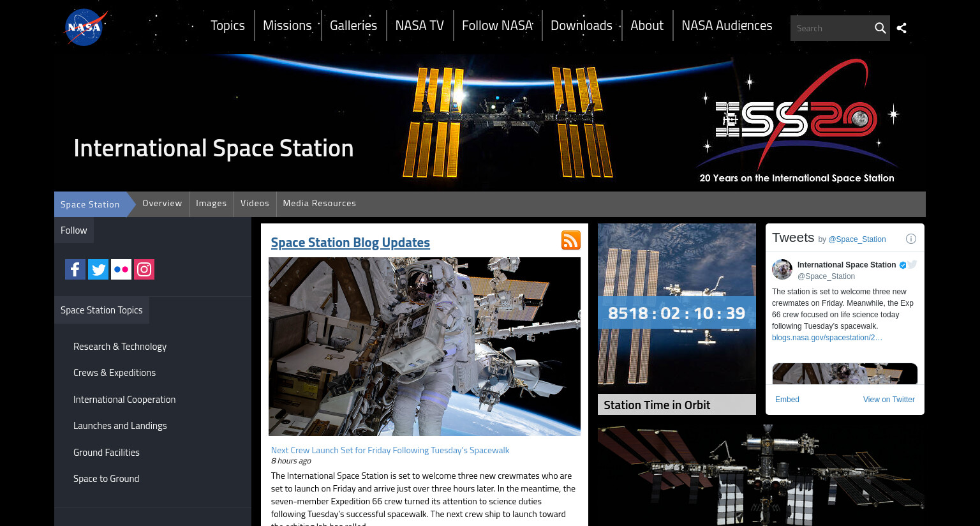The height and width of the screenshot is (526, 980).
Task: Open the Downloads menu
Action: (581, 26)
